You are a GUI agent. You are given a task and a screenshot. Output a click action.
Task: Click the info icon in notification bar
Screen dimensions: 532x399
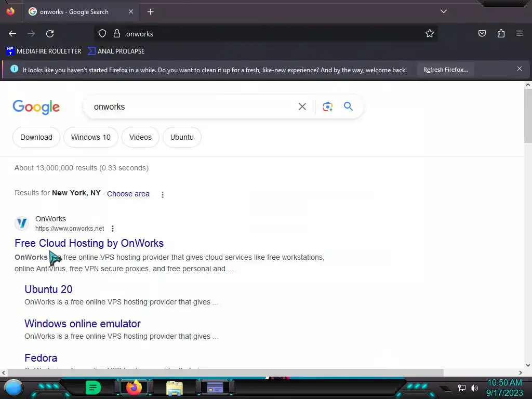[14, 69]
